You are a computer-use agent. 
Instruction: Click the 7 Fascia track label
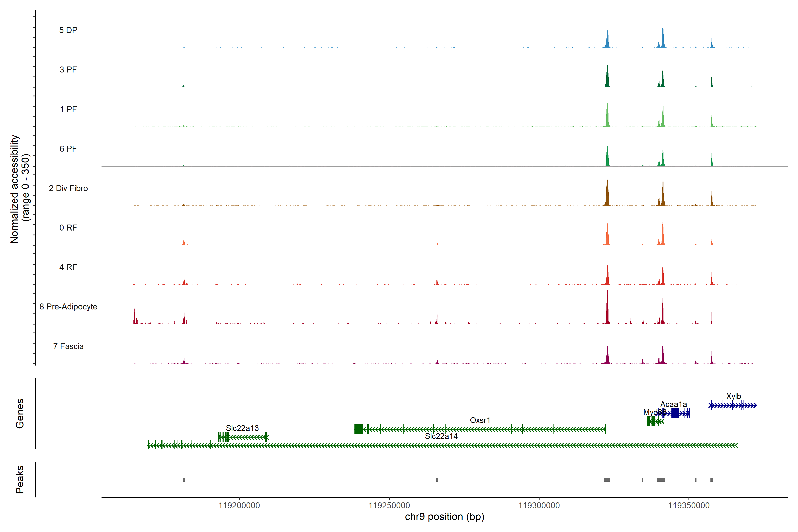click(68, 346)
